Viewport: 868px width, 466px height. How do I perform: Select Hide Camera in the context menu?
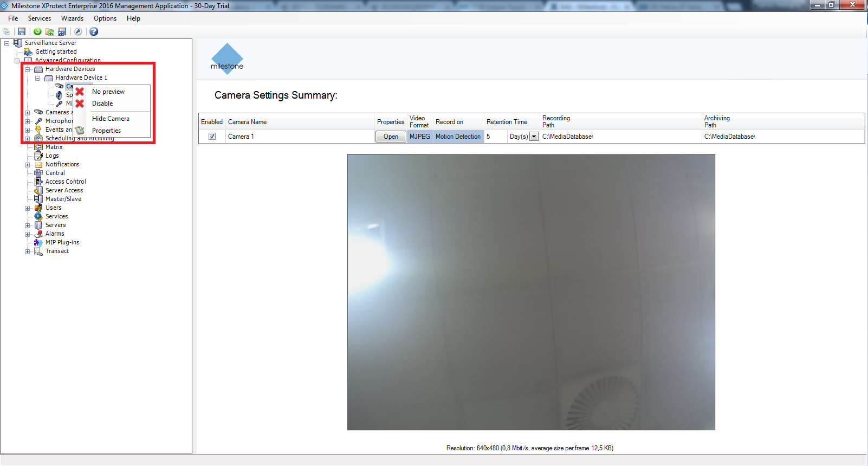[x=111, y=119]
